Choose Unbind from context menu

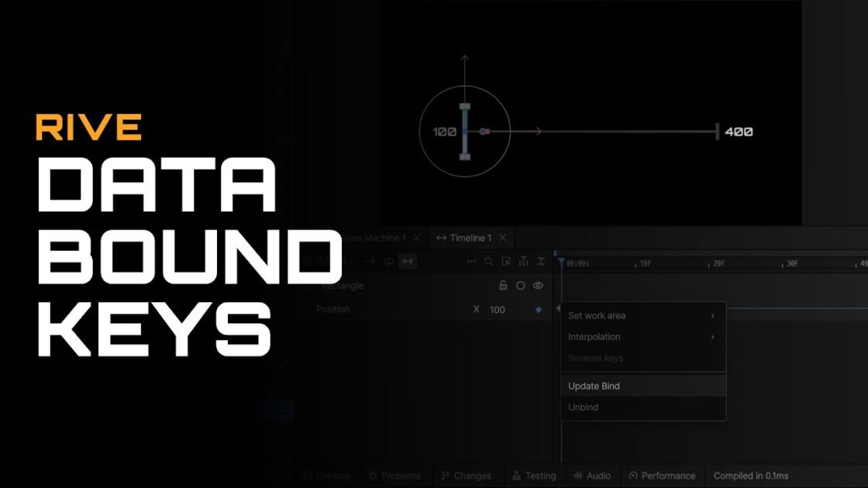click(642, 407)
